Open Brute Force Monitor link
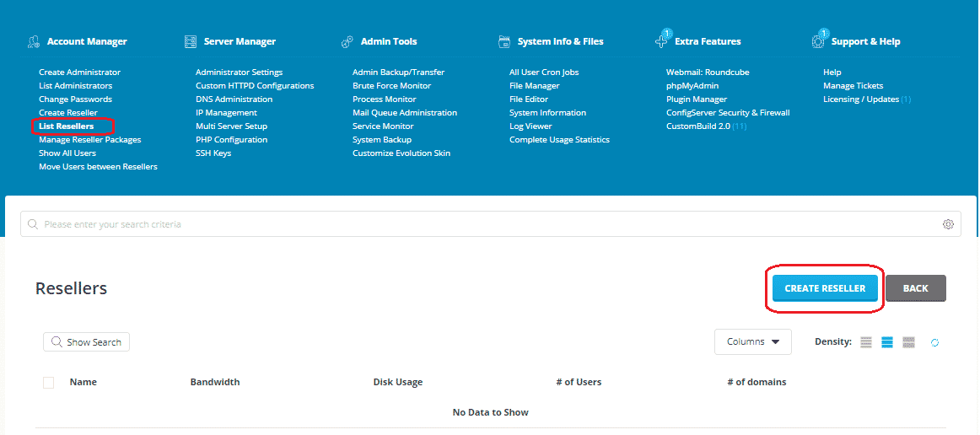Image resolution: width=980 pixels, height=435 pixels. (392, 86)
